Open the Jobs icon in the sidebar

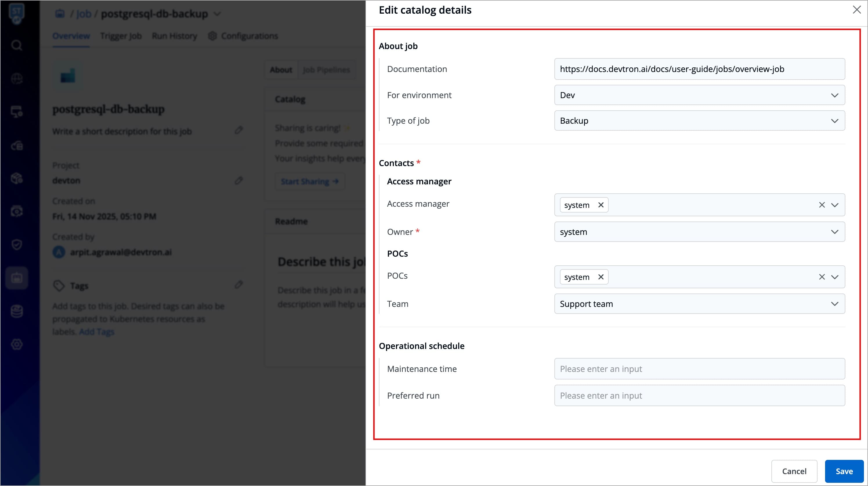click(x=17, y=278)
